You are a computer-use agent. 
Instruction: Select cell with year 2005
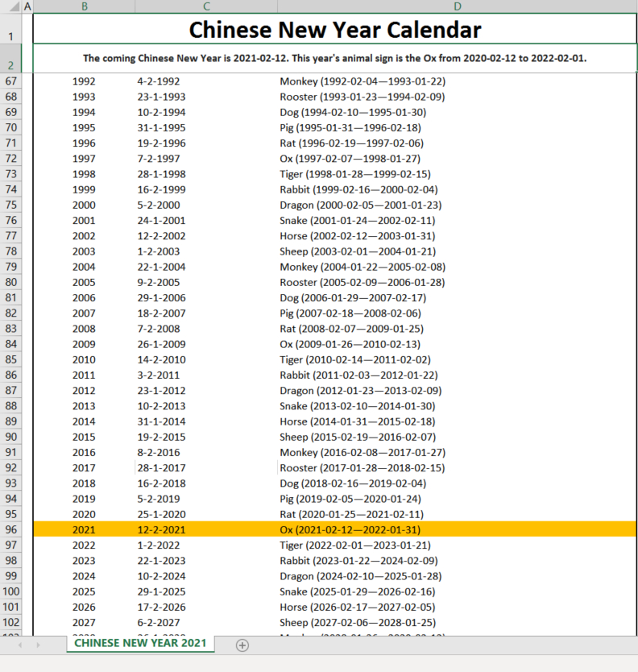84,282
